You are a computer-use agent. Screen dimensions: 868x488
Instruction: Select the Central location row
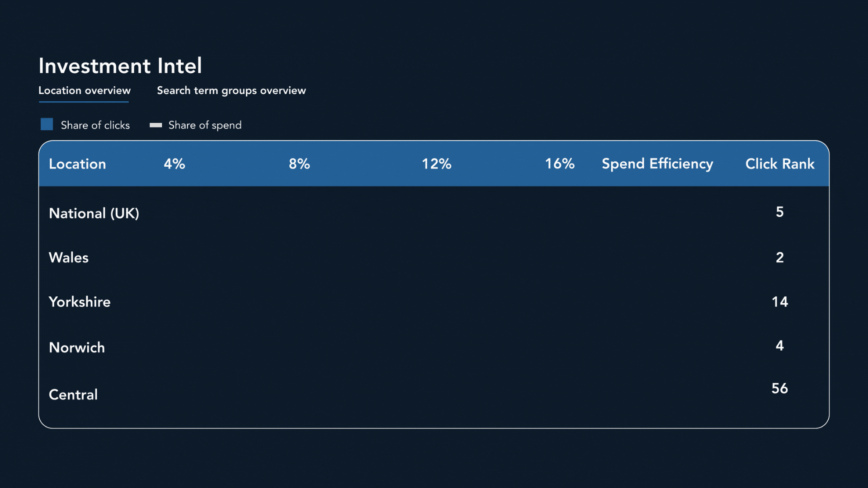(x=73, y=394)
